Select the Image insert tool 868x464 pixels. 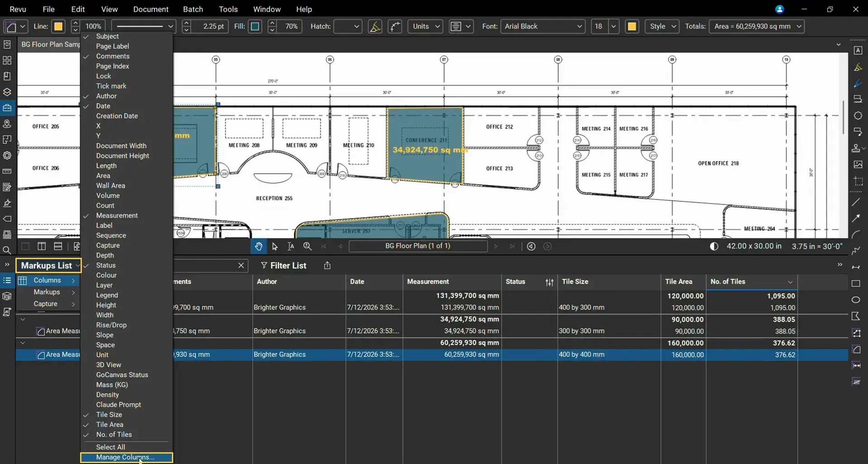(858, 165)
